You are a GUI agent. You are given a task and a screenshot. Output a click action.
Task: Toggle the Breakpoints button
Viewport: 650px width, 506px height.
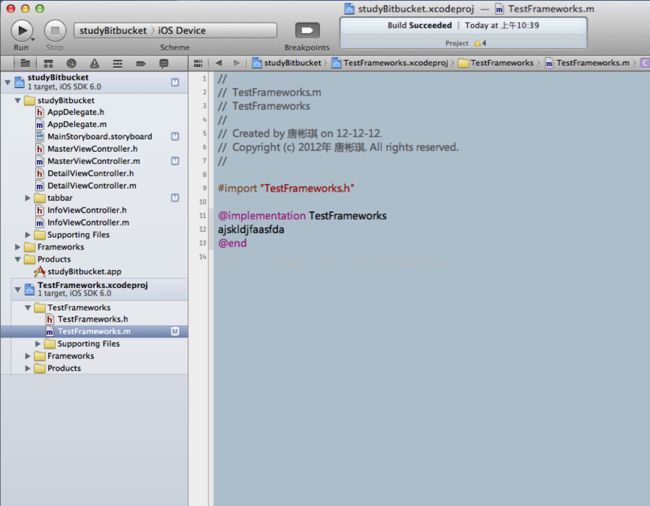pyautogui.click(x=307, y=30)
